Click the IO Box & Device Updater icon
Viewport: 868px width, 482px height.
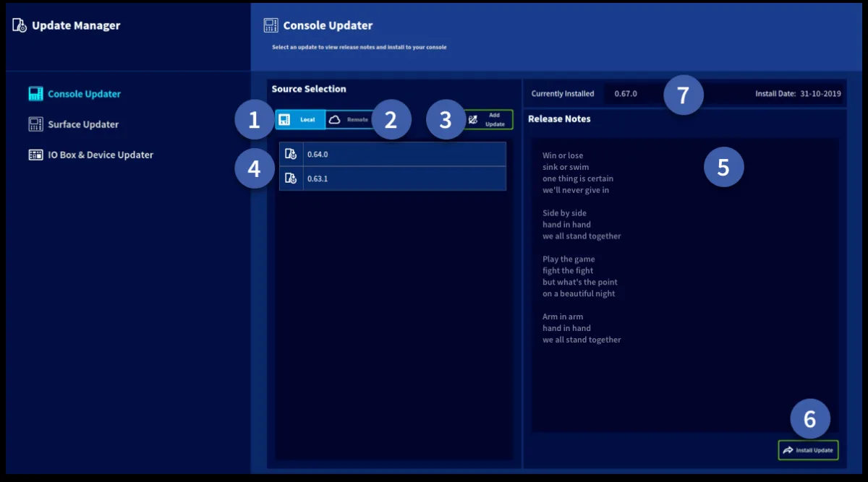[x=35, y=155]
